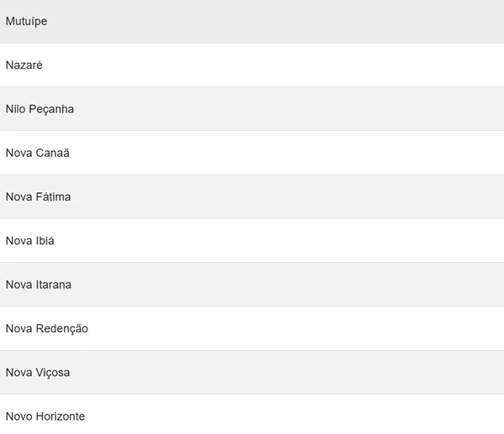The width and height of the screenshot is (504, 434).
Task: Click the Nova Itarana text label
Action: 38,285
